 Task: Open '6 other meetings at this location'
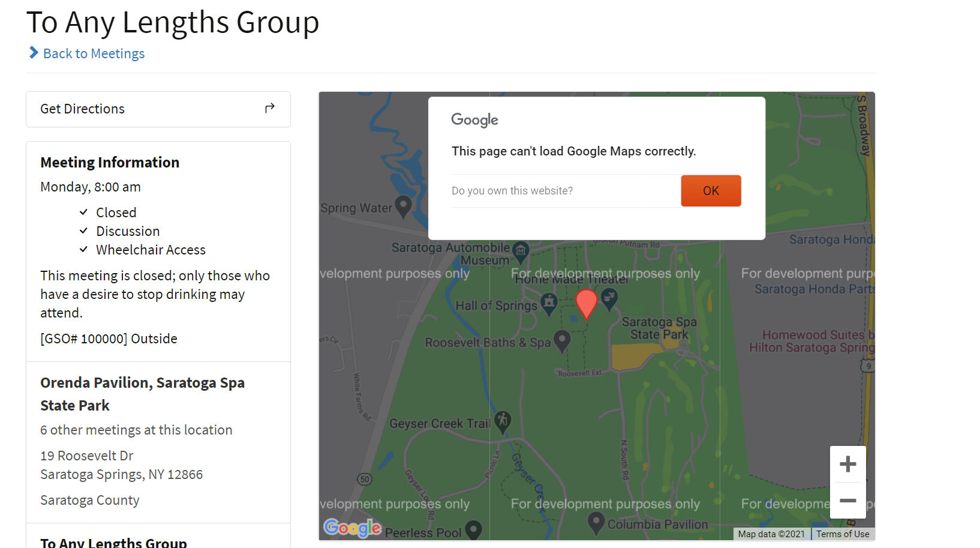(136, 430)
